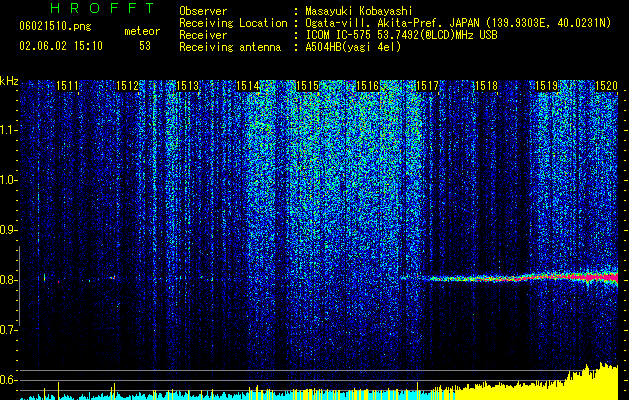
Task: Click the 1514 time marker
Action: tap(248, 86)
